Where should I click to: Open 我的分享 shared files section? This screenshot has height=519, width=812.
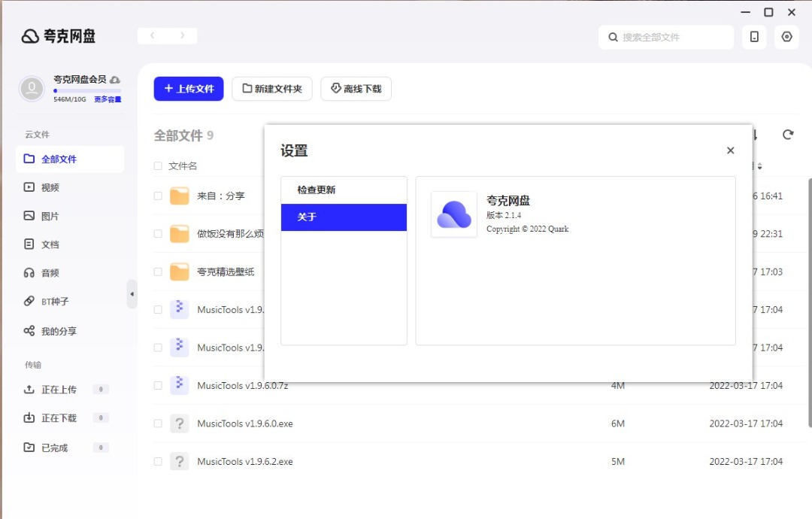[59, 331]
